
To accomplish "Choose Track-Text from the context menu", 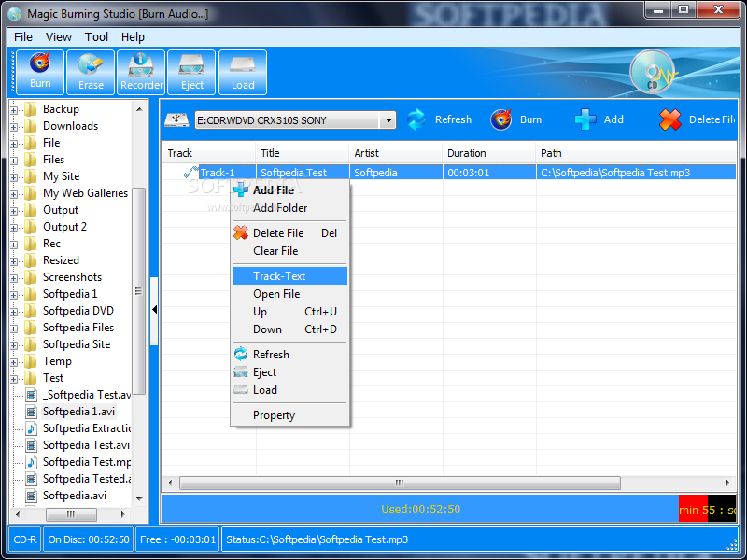I will (x=289, y=275).
